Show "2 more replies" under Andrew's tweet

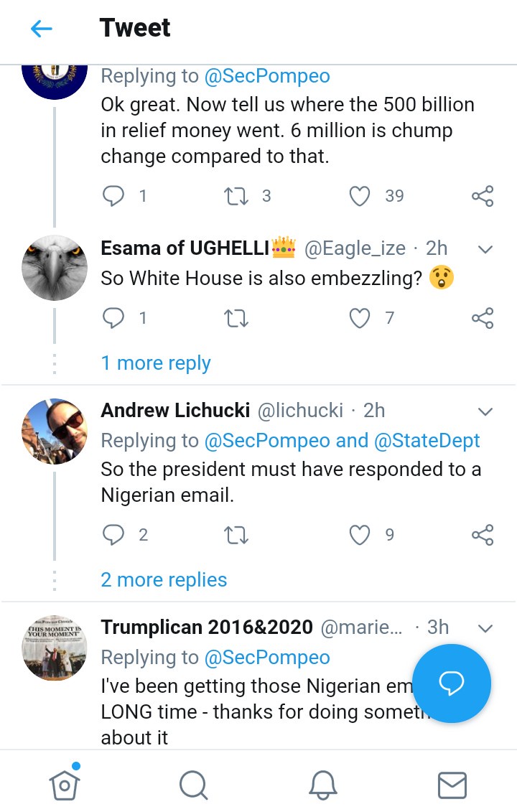pyautogui.click(x=164, y=580)
